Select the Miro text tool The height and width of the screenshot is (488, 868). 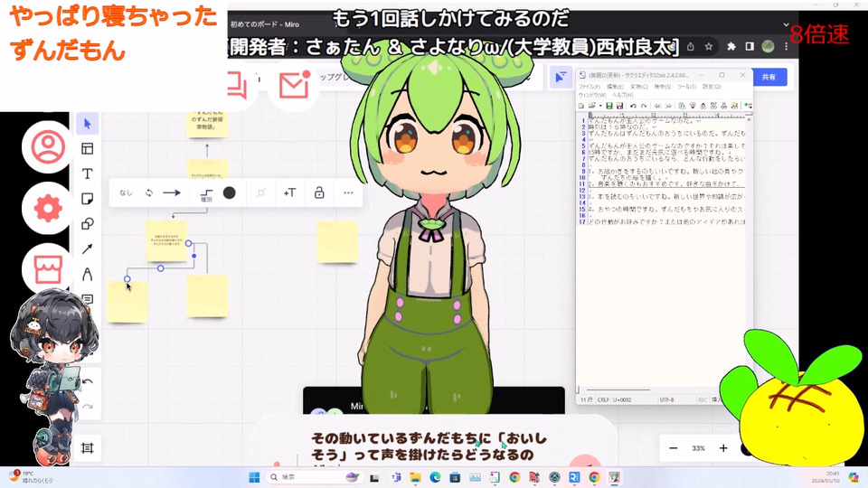[x=87, y=174]
